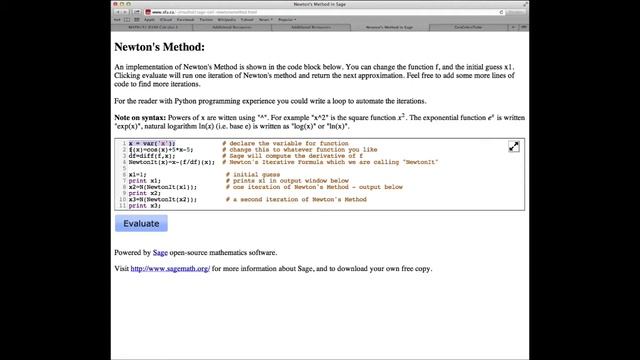Viewport: 640px width, 360px height.
Task: Click code line "x1=1;"
Action: (137, 174)
